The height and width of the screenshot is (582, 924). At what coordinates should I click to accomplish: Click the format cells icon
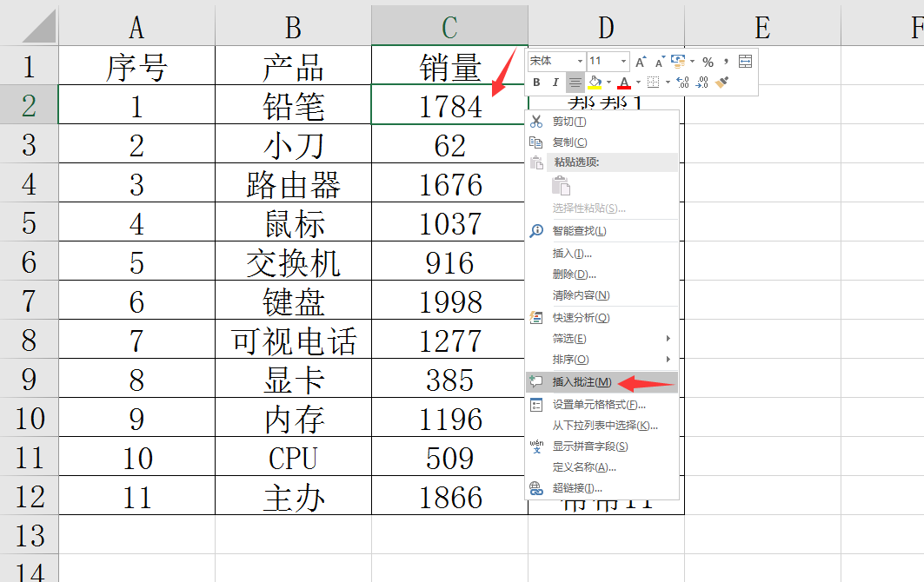click(536, 405)
